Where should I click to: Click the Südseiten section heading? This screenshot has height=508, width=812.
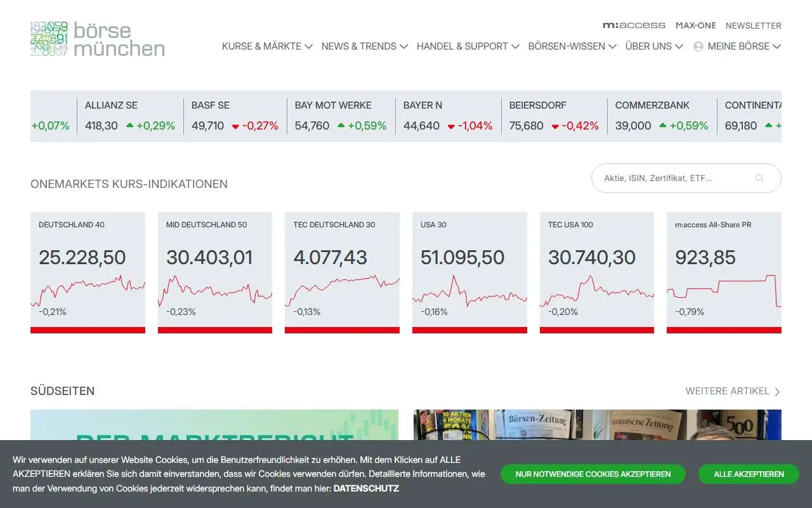point(63,391)
